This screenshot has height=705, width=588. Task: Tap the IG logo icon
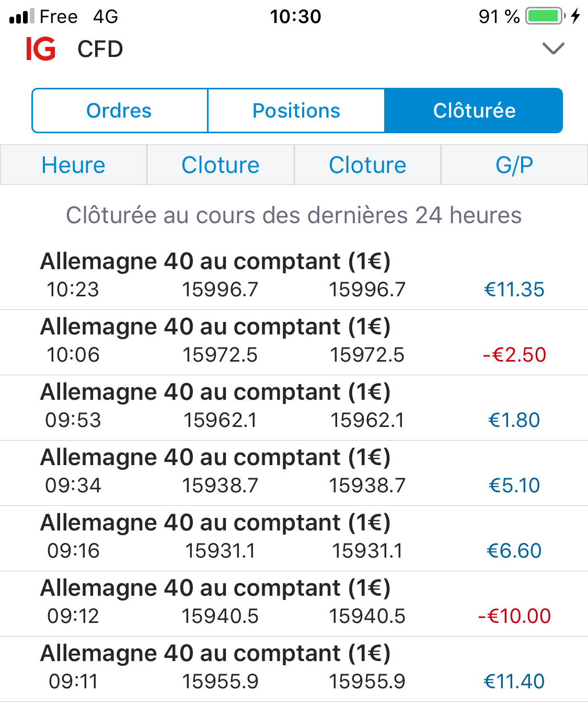tap(41, 49)
